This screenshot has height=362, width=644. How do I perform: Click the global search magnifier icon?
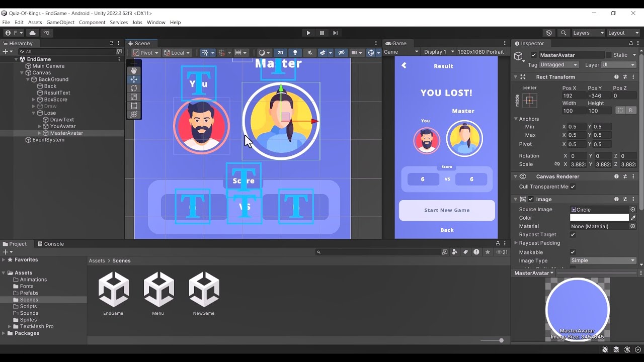pyautogui.click(x=564, y=33)
